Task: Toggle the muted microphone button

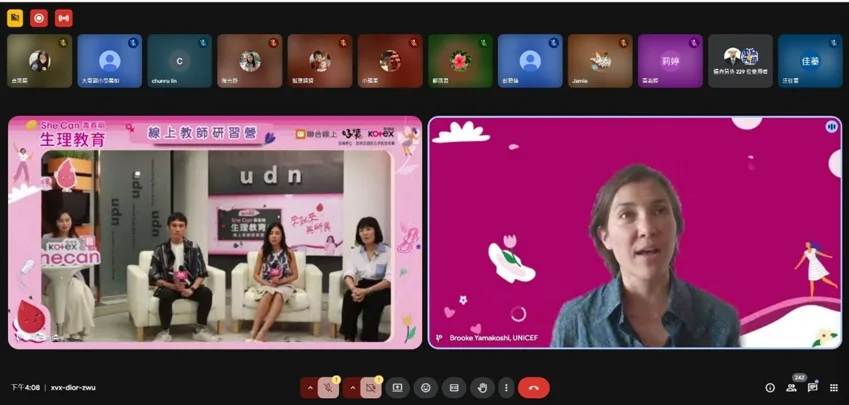Action: (x=328, y=388)
